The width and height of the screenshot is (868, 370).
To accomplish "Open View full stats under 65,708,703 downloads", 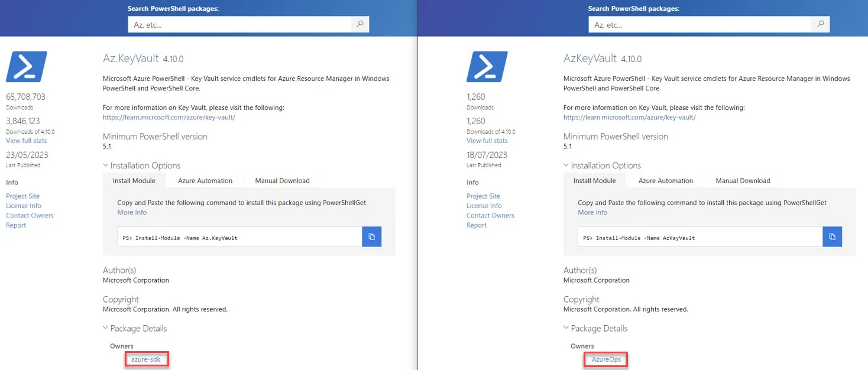I will (x=27, y=141).
